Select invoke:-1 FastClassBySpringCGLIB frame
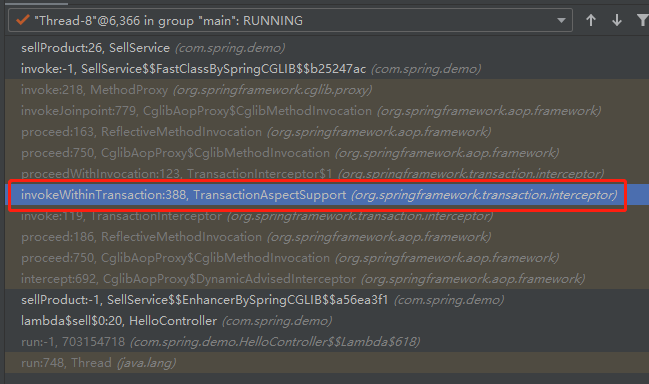 click(x=327, y=69)
